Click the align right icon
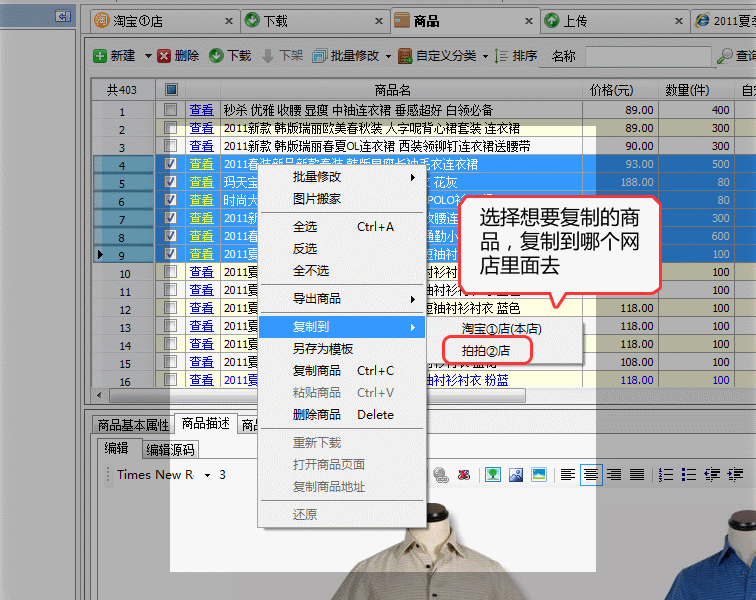Viewport: 756px width, 600px height. 614,475
